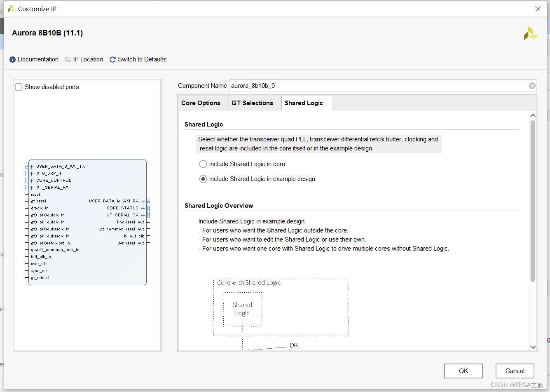This screenshot has width=550, height=392.
Task: Expand the GT_SERIAL_RX interface port
Action: coord(32,188)
